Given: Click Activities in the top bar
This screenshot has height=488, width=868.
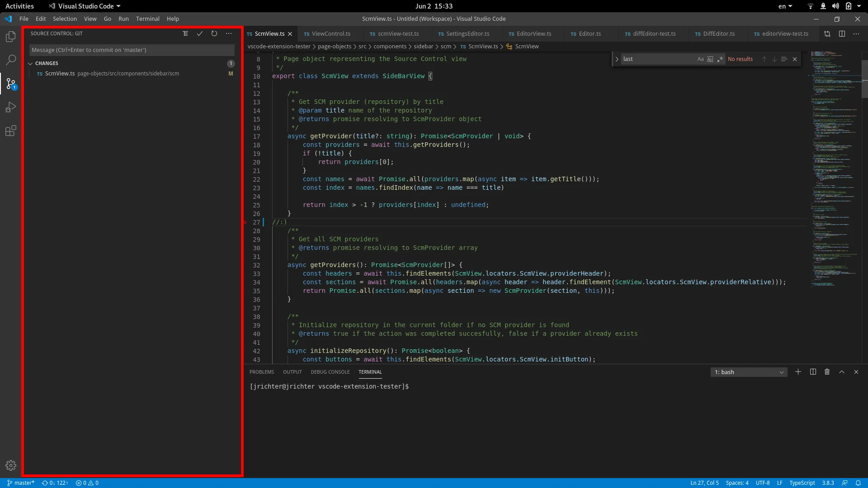Looking at the screenshot, I should click(x=19, y=6).
